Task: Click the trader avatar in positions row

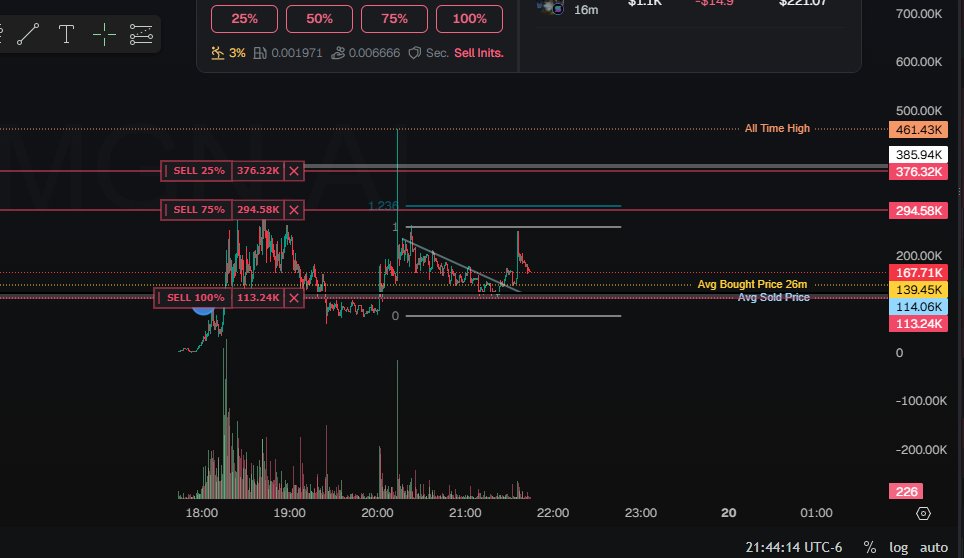Action: click(550, 7)
